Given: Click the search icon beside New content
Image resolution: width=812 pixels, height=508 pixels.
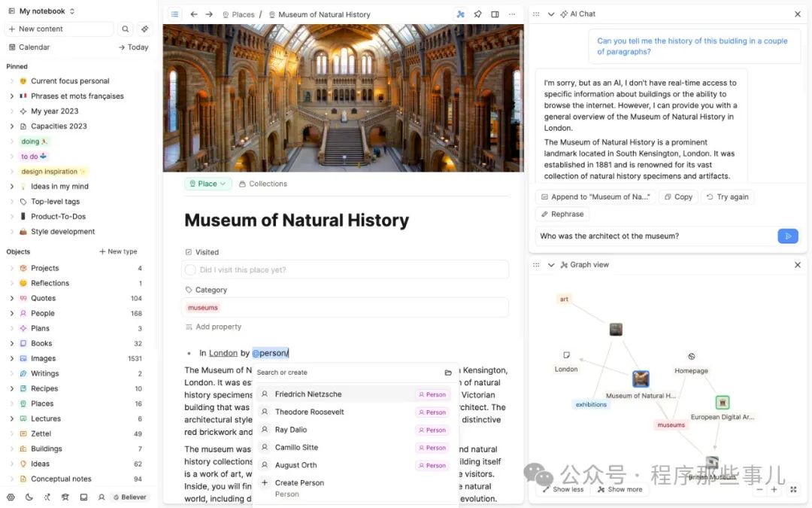Looking at the screenshot, I should point(126,29).
